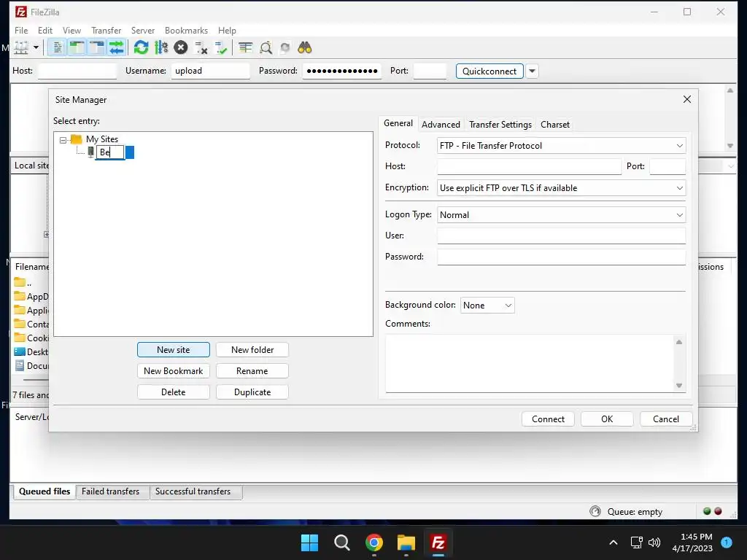The height and width of the screenshot is (560, 747).
Task: Open the Edit menu
Action: click(x=45, y=31)
